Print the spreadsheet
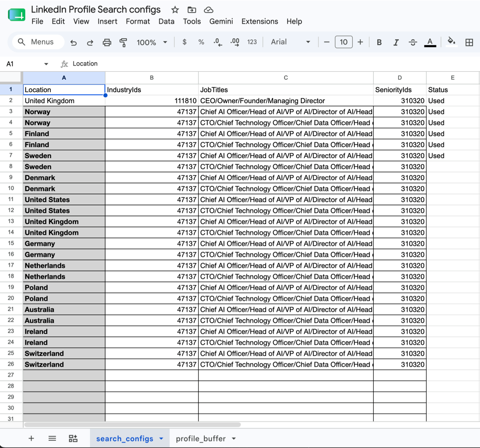This screenshot has width=480, height=448. [x=106, y=42]
